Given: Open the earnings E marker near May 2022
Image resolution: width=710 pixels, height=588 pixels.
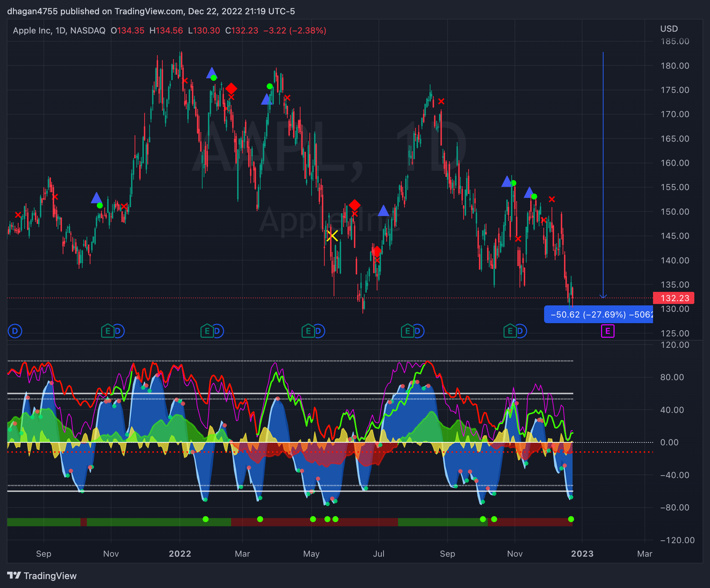Looking at the screenshot, I should (308, 331).
